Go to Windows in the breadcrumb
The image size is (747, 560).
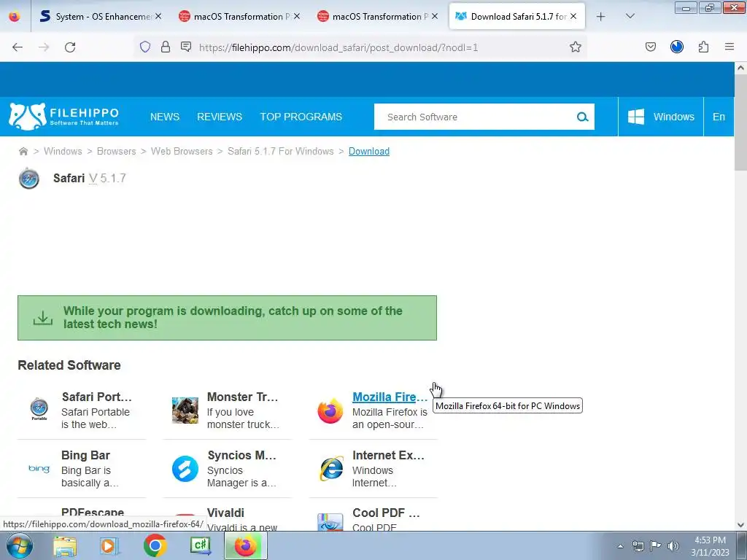click(x=63, y=152)
